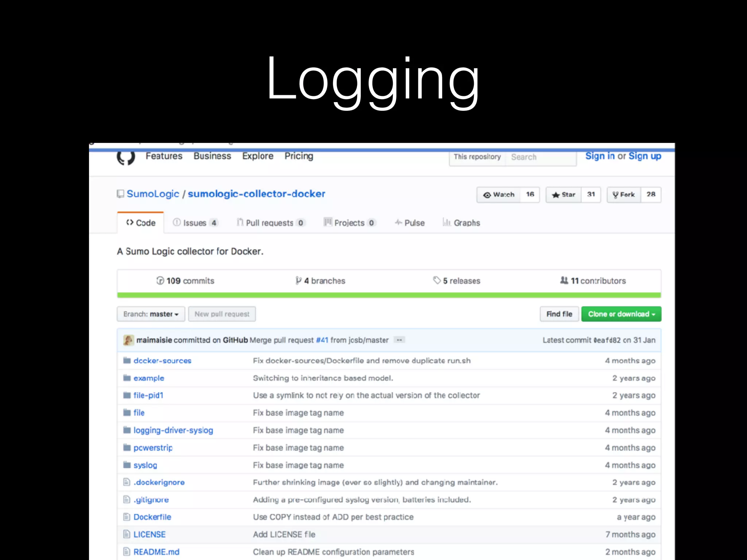Click 'Switching to inheritance based model.' message
Image resolution: width=747 pixels, height=560 pixels.
(x=323, y=378)
